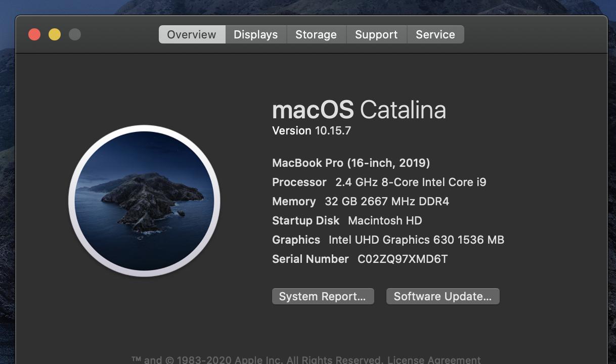Image resolution: width=616 pixels, height=364 pixels.
Task: Click the Memory 32 GB DDR4 line
Action: click(360, 201)
